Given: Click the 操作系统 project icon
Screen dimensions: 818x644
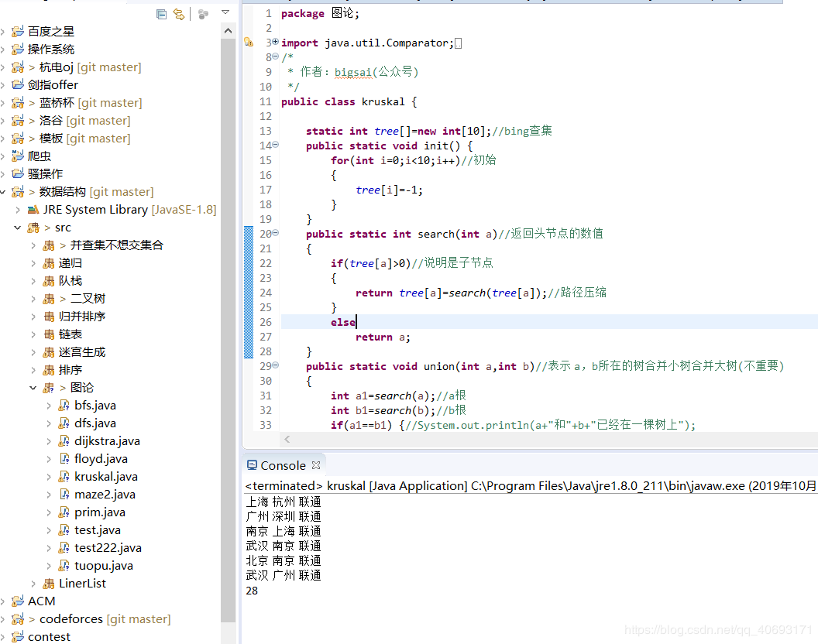Looking at the screenshot, I should pos(18,50).
